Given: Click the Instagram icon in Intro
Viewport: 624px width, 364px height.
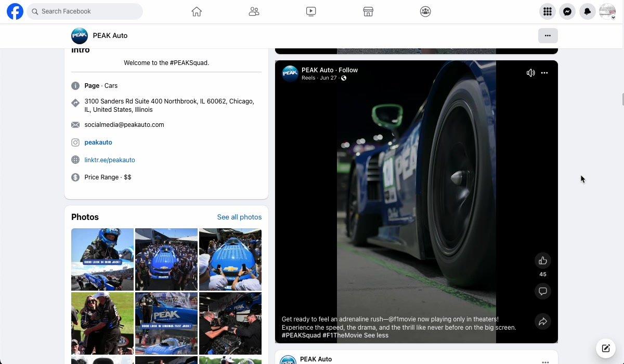Looking at the screenshot, I should 75,142.
